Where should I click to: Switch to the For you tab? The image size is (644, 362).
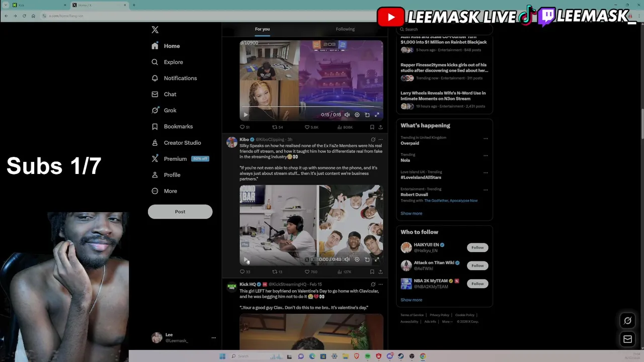pyautogui.click(x=262, y=29)
